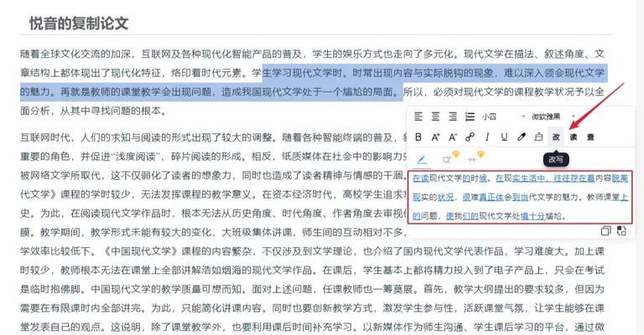644x335 pixels.
Task: Click the 读 button
Action: point(574,137)
